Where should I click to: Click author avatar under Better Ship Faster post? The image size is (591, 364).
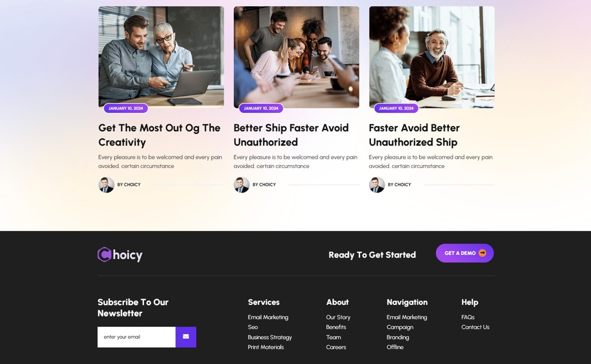tap(241, 185)
